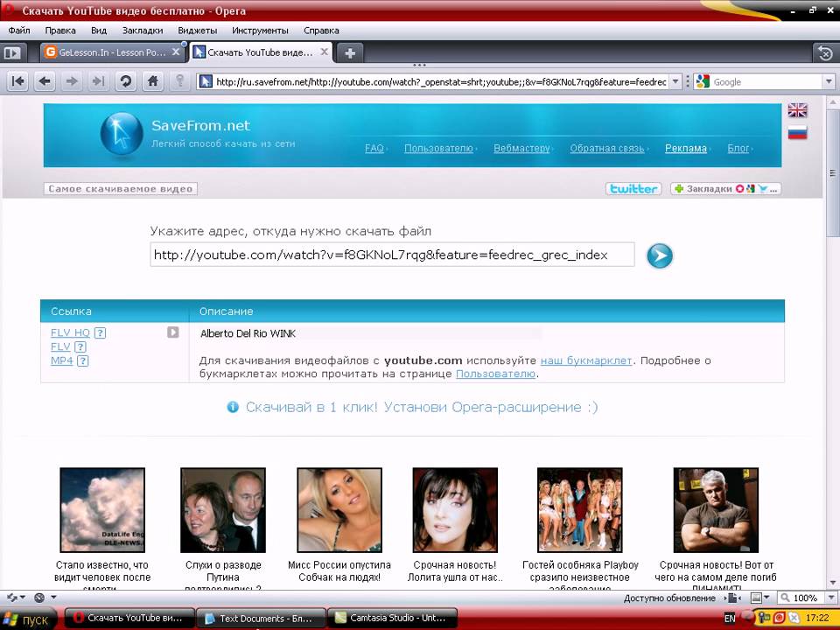Switch to English with the UK flag
The height and width of the screenshot is (630, 840).
coord(798,110)
